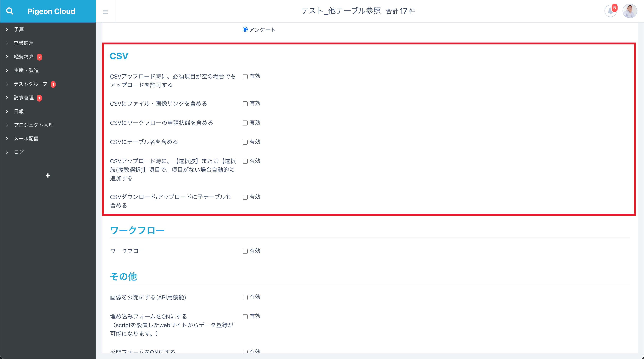The width and height of the screenshot is (644, 359).
Task: Open メール配信 in the sidebar
Action: (x=26, y=139)
